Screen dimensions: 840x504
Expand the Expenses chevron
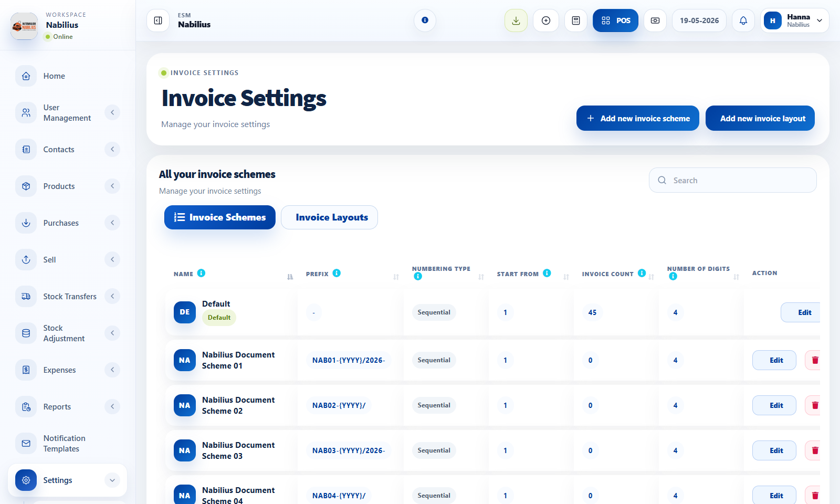click(112, 370)
